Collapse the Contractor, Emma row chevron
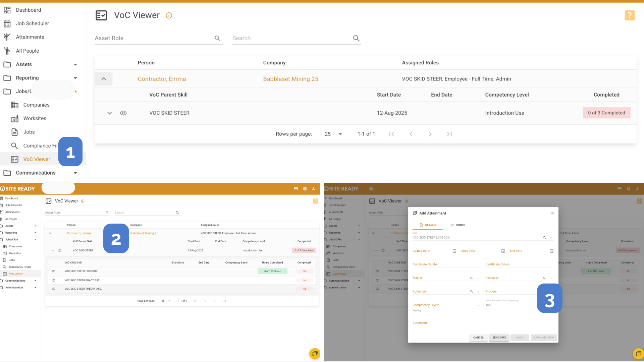Viewport: 644px width, 362px height. [104, 79]
